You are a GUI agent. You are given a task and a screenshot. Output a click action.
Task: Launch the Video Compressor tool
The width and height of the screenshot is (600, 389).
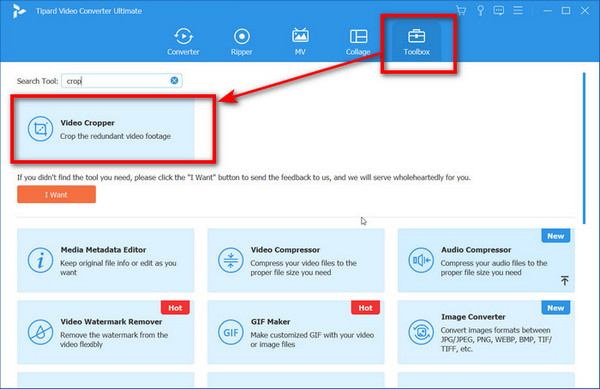(x=296, y=260)
